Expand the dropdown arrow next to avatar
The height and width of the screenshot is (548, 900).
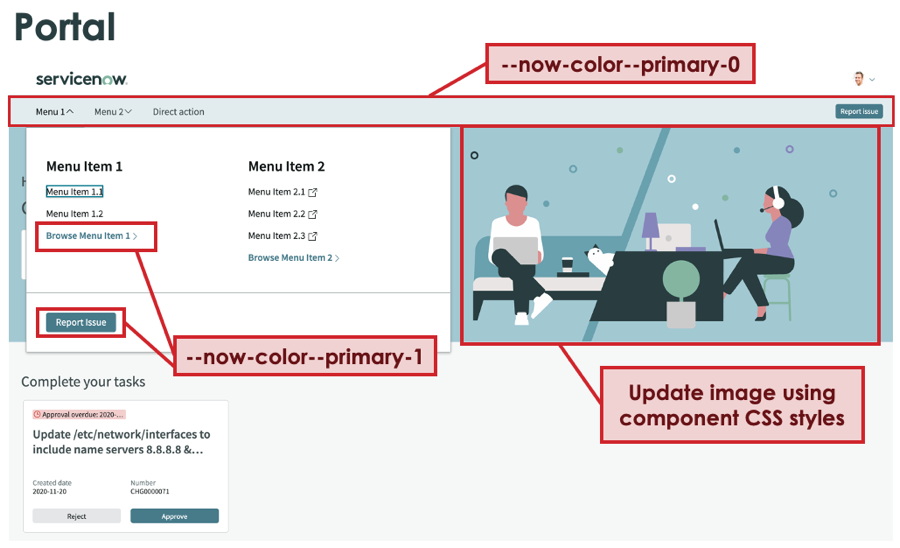pyautogui.click(x=872, y=80)
